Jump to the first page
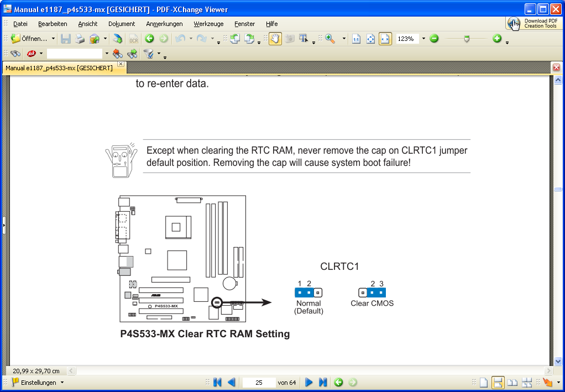Viewport: 565px width, 392px height. 217,382
